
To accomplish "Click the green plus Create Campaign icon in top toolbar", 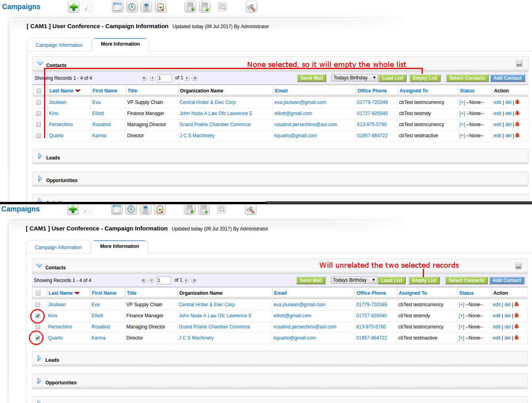I will click(x=73, y=7).
